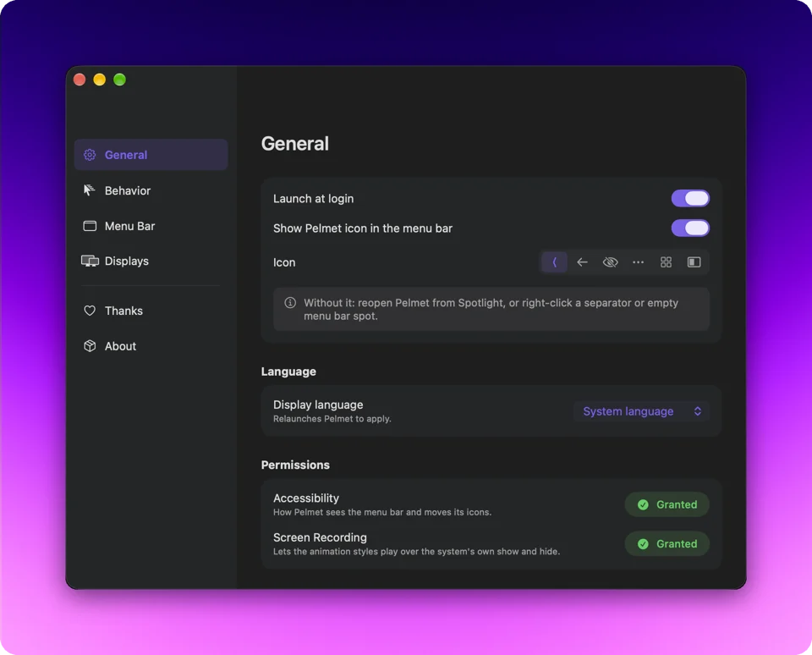Click the gear icon beside General
This screenshot has height=655, width=812.
90,155
